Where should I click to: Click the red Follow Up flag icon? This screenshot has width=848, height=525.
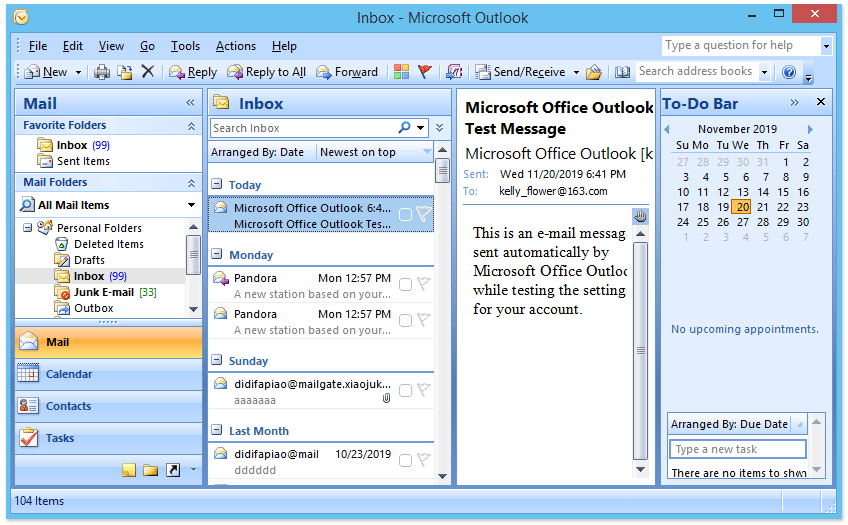(x=425, y=71)
